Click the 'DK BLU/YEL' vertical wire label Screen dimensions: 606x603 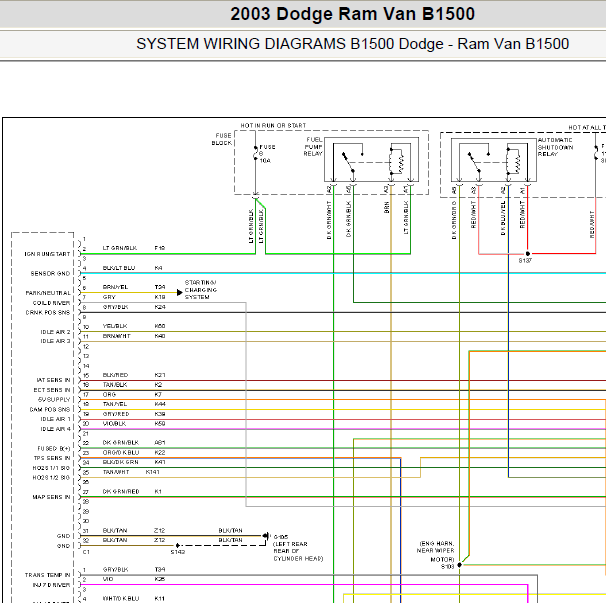[503, 218]
